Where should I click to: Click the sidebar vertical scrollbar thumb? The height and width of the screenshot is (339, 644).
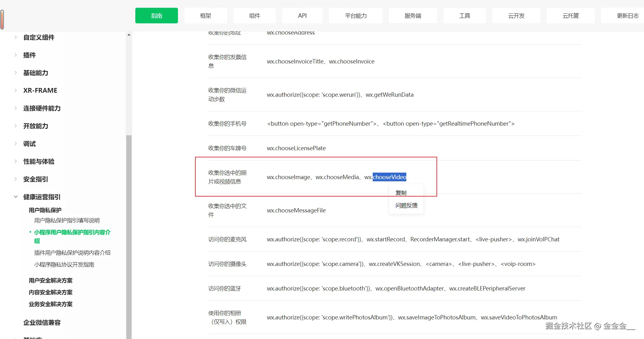129,236
